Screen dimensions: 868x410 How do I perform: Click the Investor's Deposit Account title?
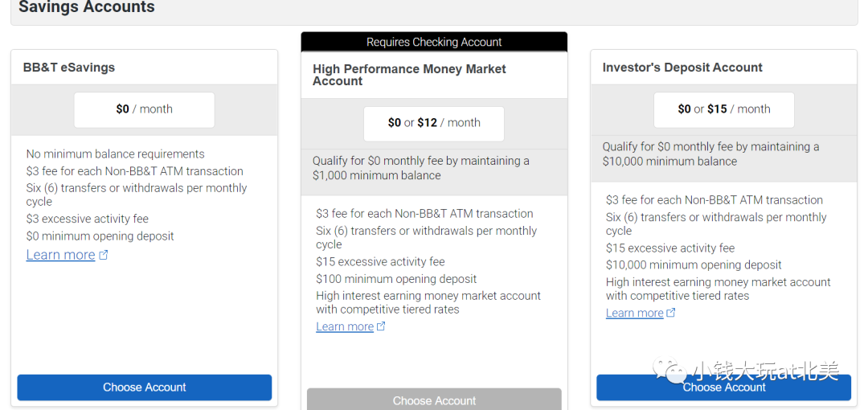[682, 68]
